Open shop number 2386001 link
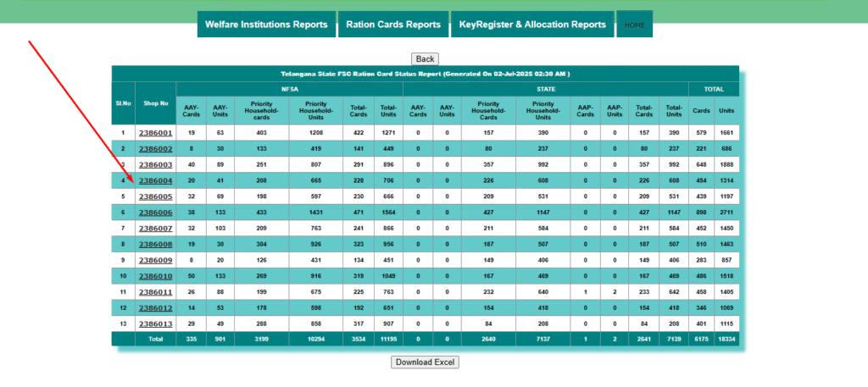Viewport: 868px width, 387px height. tap(156, 133)
